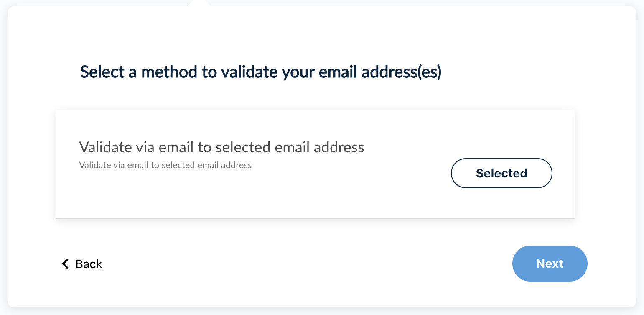The width and height of the screenshot is (644, 315).
Task: Click the left chevron arrow icon
Action: coord(65,264)
